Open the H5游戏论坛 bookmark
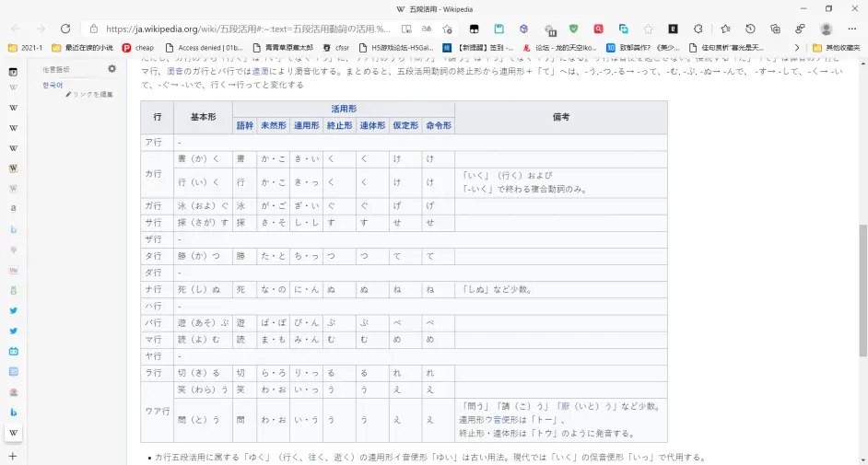This screenshot has height=465, width=868. click(396, 48)
